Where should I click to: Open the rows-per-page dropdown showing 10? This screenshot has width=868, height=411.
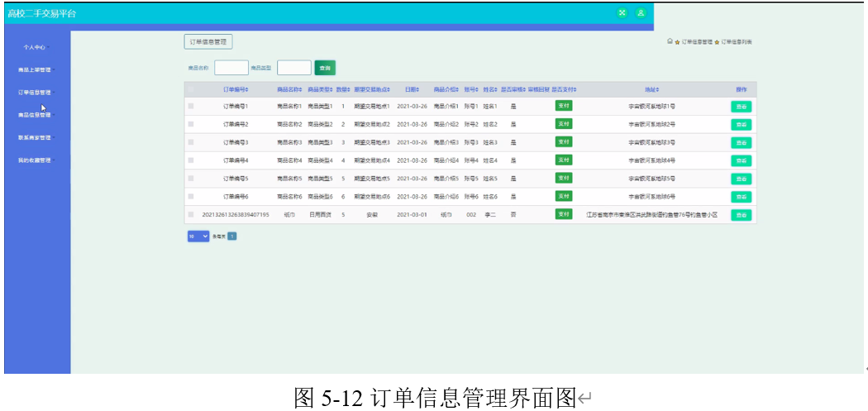(198, 237)
